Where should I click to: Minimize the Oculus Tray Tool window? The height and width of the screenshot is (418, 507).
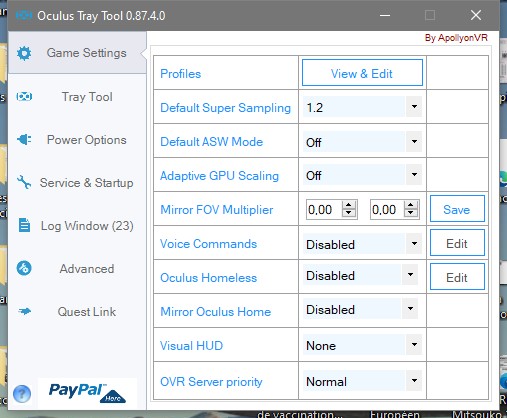(x=385, y=15)
